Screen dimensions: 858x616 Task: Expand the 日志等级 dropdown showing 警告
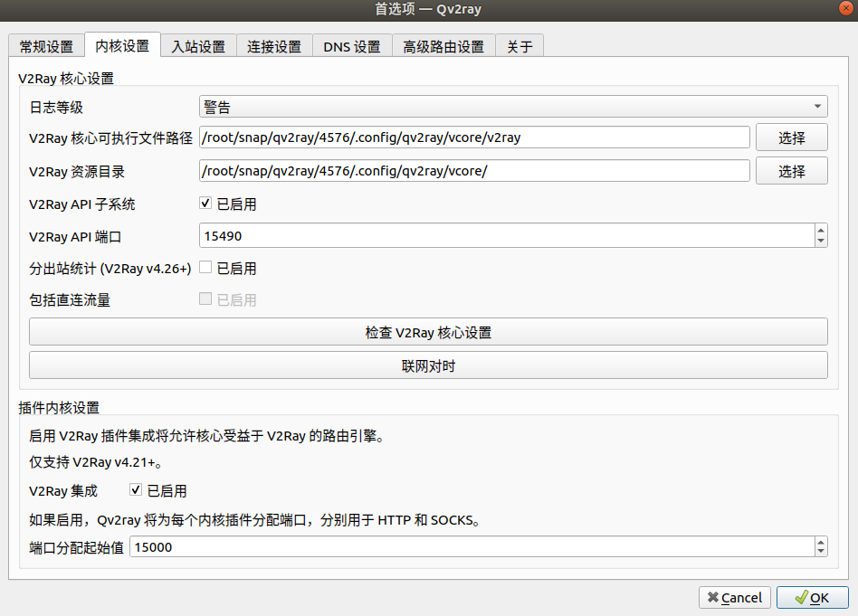tap(513, 107)
